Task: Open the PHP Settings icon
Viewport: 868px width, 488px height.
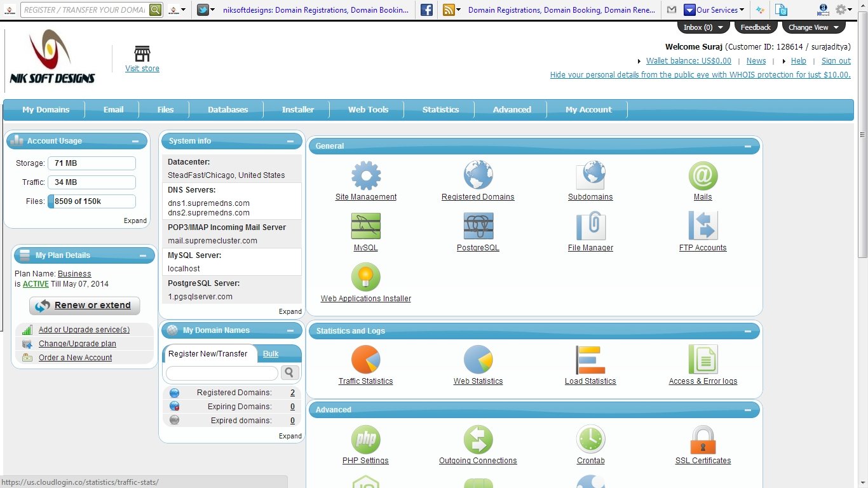Action: (366, 439)
